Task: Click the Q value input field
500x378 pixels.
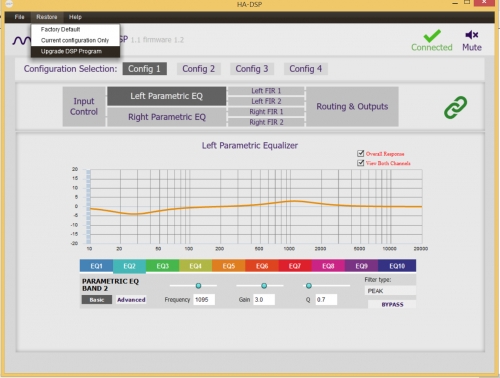Action: tap(326, 300)
